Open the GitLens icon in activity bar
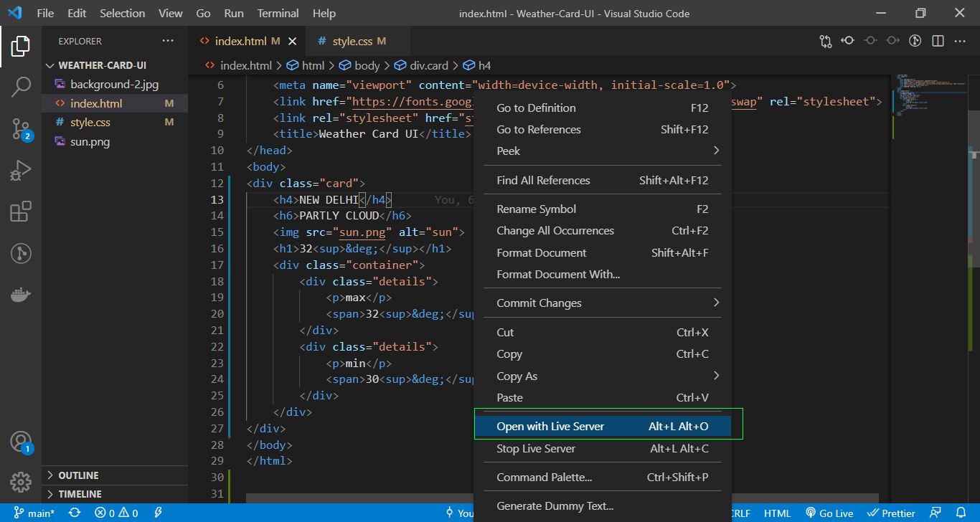980x522 pixels. [x=21, y=253]
